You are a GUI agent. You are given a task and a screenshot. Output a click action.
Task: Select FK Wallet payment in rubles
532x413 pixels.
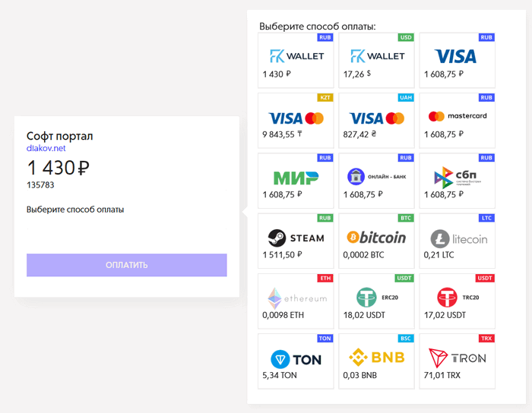[x=296, y=61]
